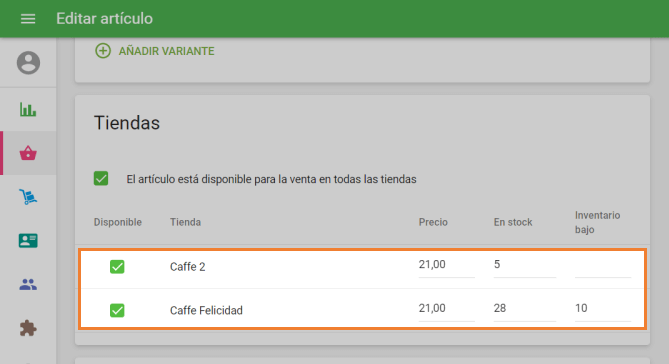Select the items basket icon
Image resolution: width=669 pixels, height=364 pixels.
tap(28, 153)
